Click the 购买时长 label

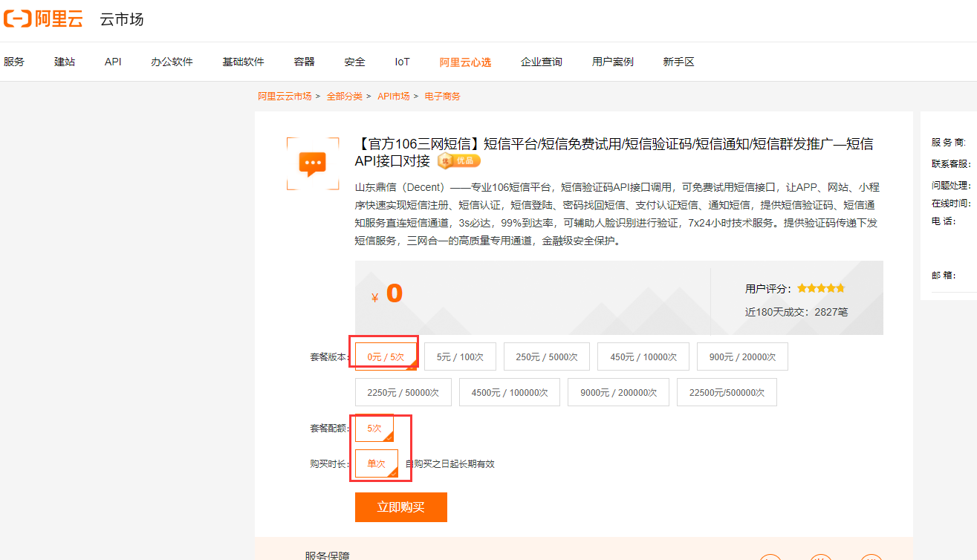point(329,464)
